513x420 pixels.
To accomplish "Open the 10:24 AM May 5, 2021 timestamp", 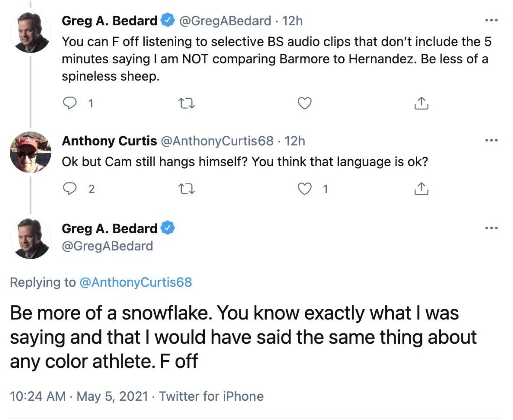I will tap(79, 397).
